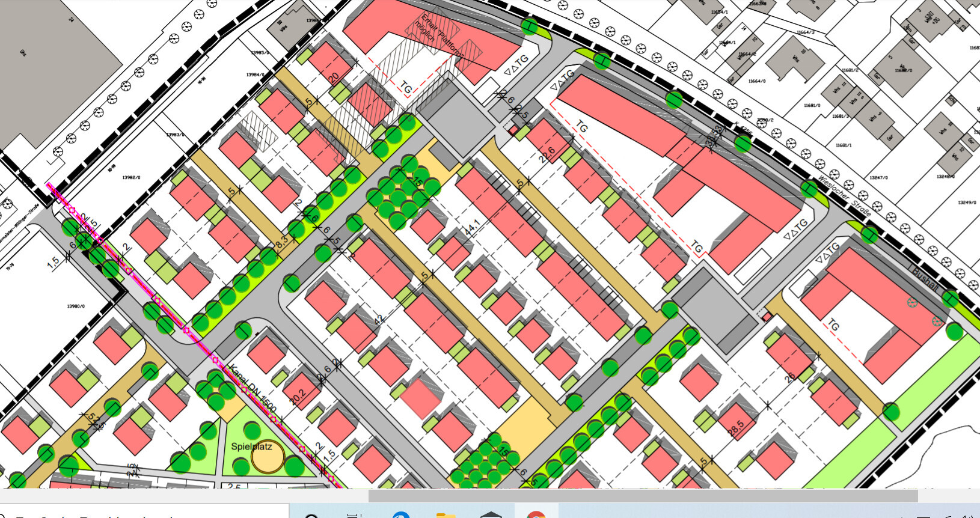Select the 44.1 dimension label

(472, 228)
